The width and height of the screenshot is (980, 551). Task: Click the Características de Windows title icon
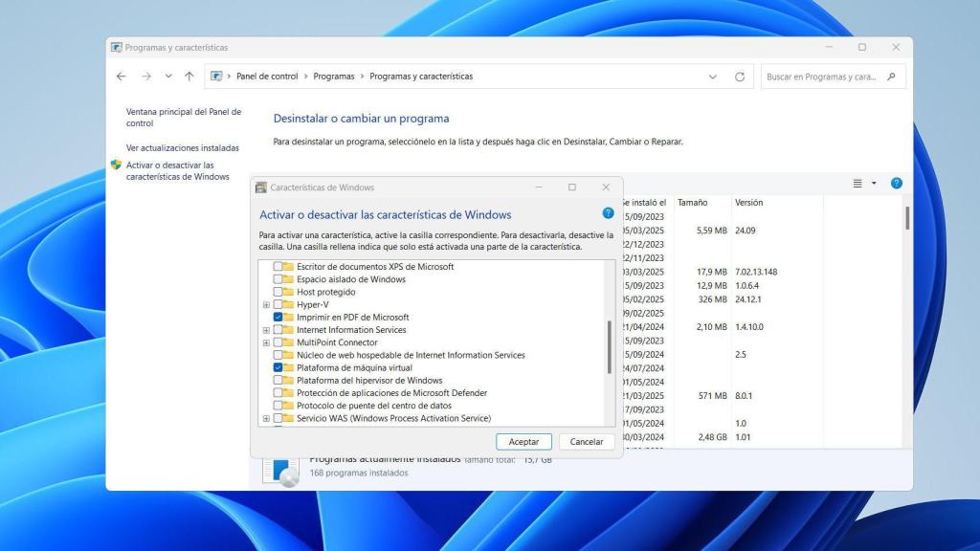click(x=261, y=187)
